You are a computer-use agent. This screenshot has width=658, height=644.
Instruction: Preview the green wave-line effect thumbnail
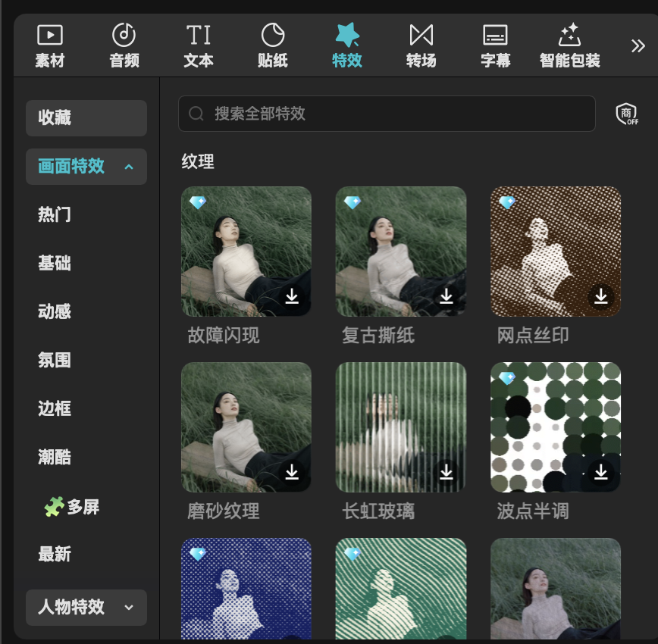401,589
